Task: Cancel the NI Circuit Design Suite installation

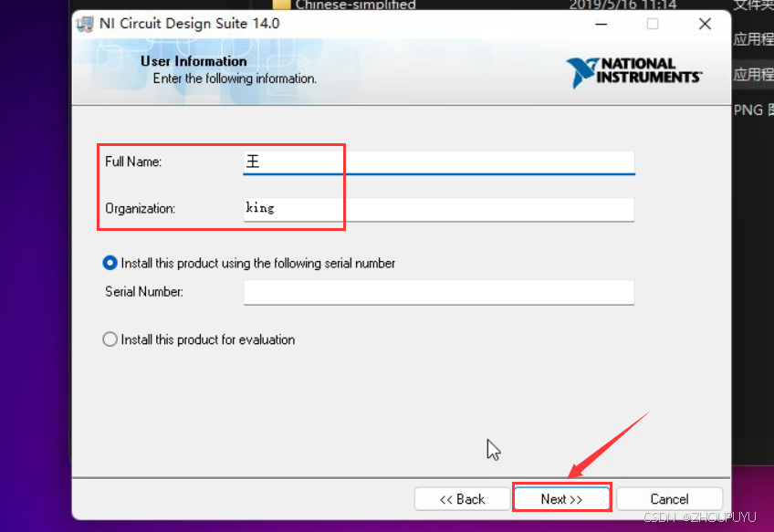Action: click(669, 498)
